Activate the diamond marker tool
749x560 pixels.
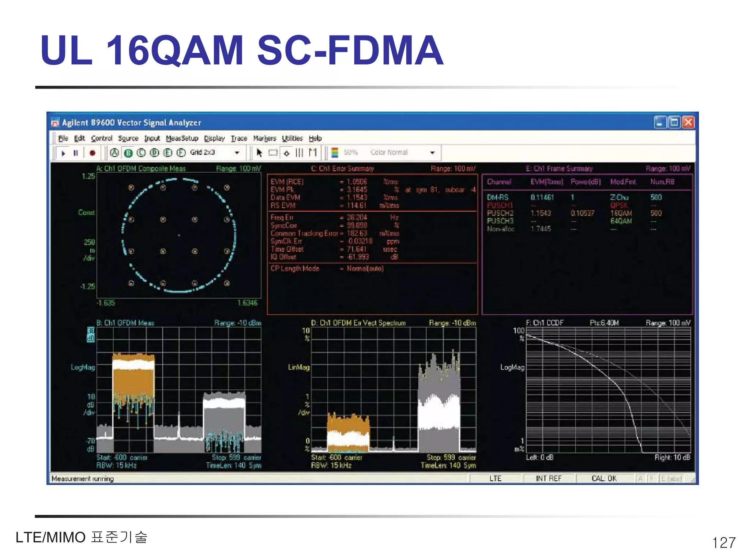tap(287, 153)
